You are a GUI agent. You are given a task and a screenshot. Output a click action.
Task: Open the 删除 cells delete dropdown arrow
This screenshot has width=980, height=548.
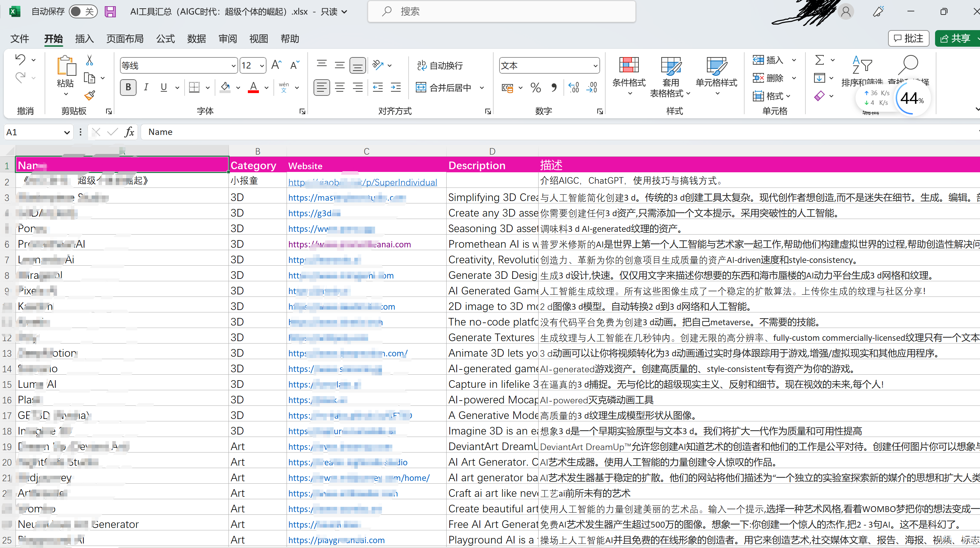[794, 78]
